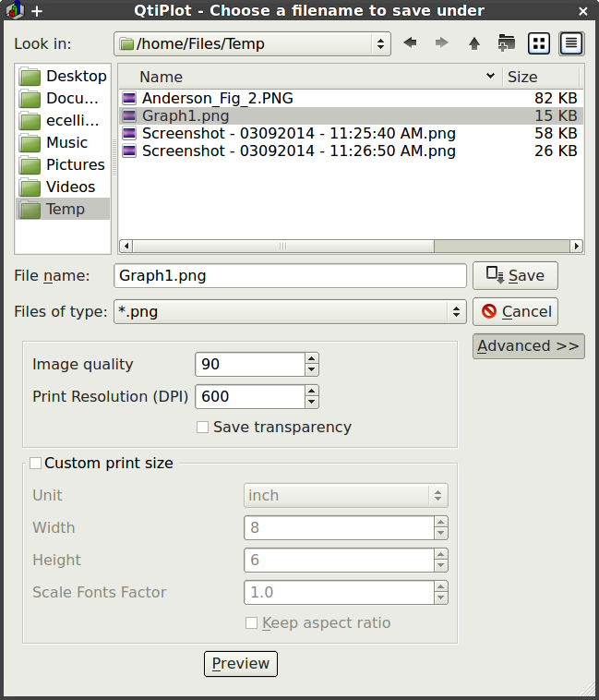The width and height of the screenshot is (599, 700).
Task: Click the Cancel button
Action: pos(515,311)
